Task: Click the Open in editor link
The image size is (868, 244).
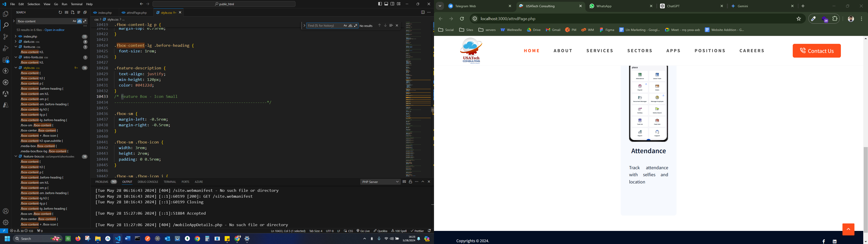Action: point(54,30)
